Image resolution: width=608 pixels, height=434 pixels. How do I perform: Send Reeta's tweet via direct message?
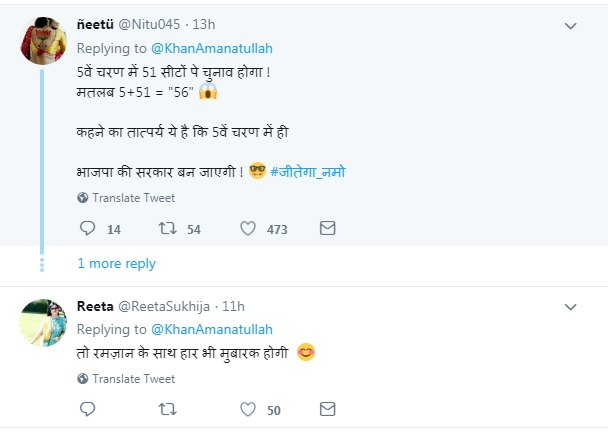(327, 409)
